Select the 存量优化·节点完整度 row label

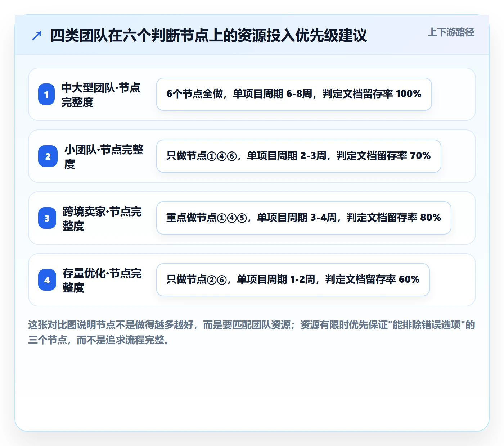(x=102, y=280)
